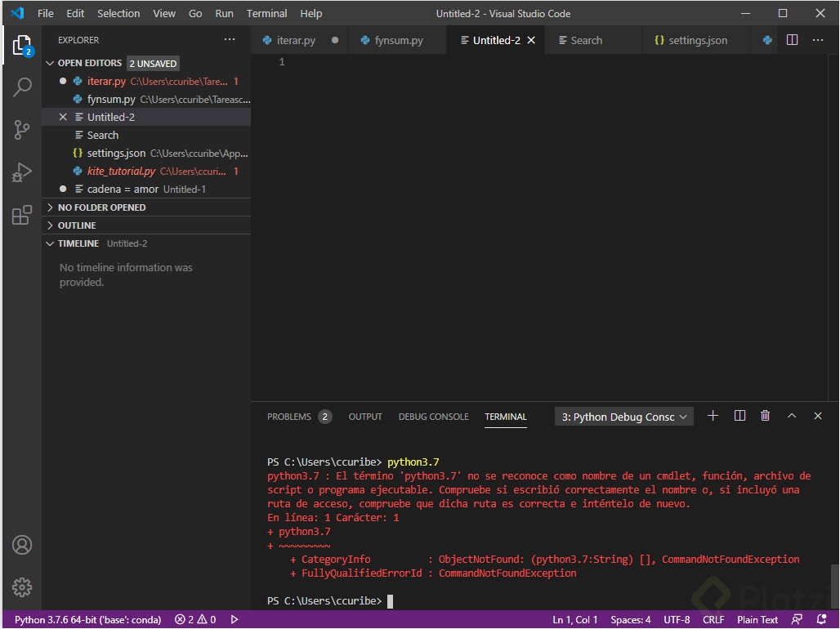Open fynsum.py from Open Editors list

coord(146,99)
